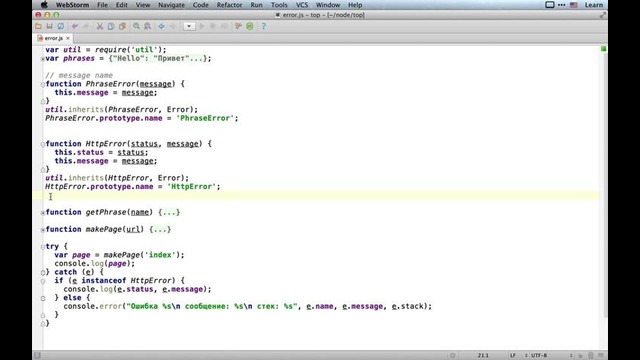Click the Learn item in menu bar

(593, 5)
